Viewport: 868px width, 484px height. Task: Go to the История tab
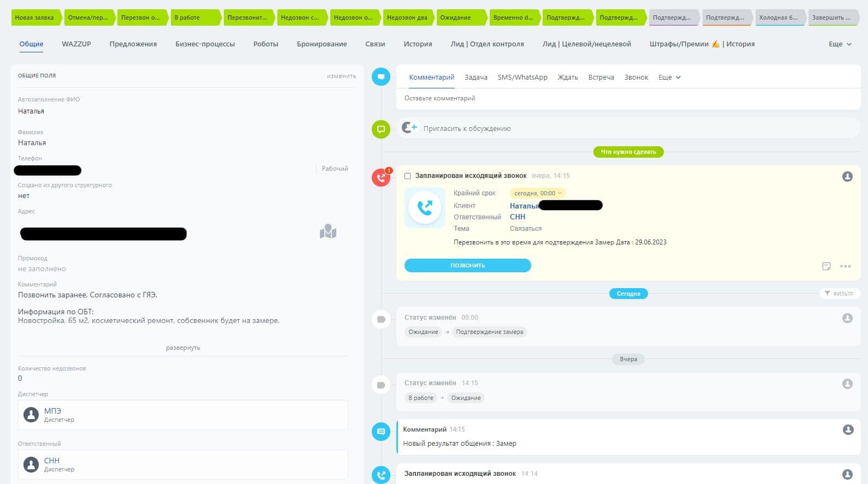(418, 44)
